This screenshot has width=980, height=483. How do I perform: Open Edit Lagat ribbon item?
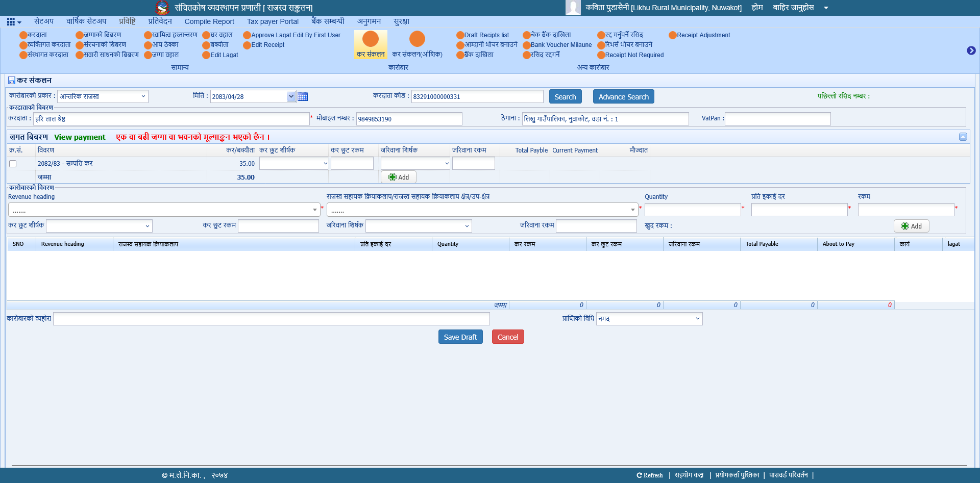pos(220,55)
